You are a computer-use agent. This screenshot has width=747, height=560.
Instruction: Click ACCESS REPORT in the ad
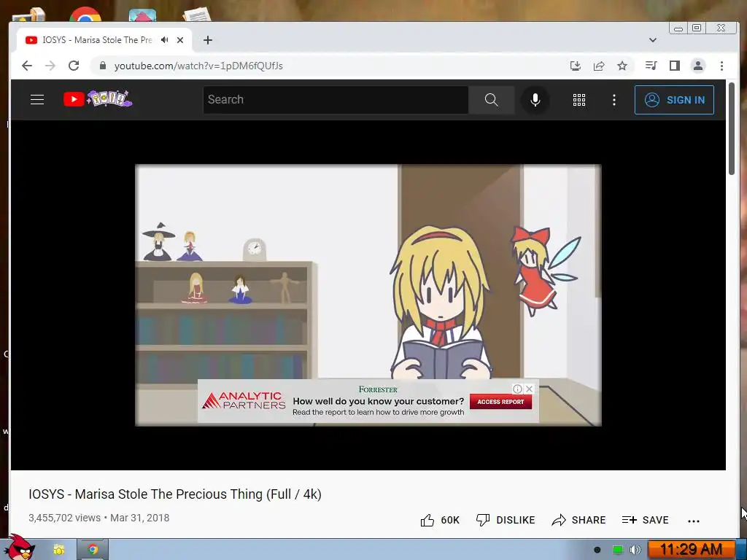(500, 402)
